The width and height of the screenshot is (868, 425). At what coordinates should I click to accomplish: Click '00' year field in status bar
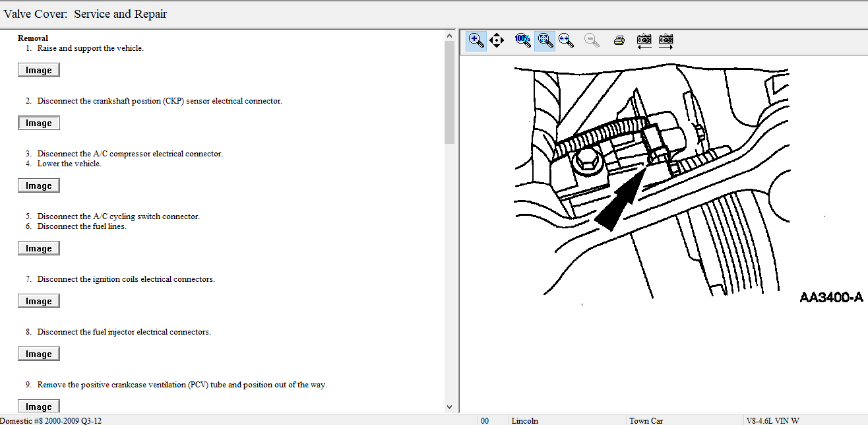coord(485,420)
